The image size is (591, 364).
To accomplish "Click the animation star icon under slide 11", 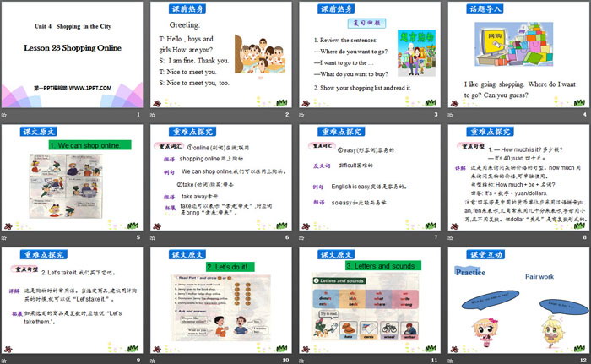I will click(x=301, y=361).
